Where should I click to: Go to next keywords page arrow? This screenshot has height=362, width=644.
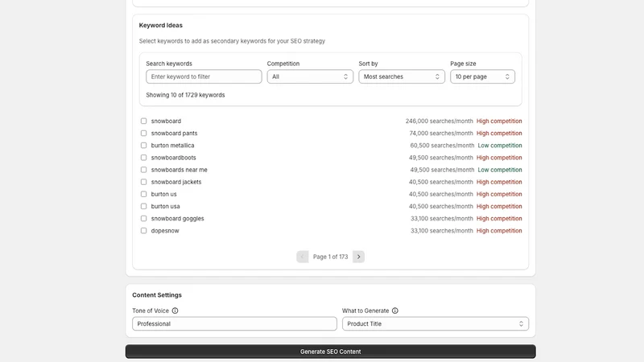pos(358,257)
